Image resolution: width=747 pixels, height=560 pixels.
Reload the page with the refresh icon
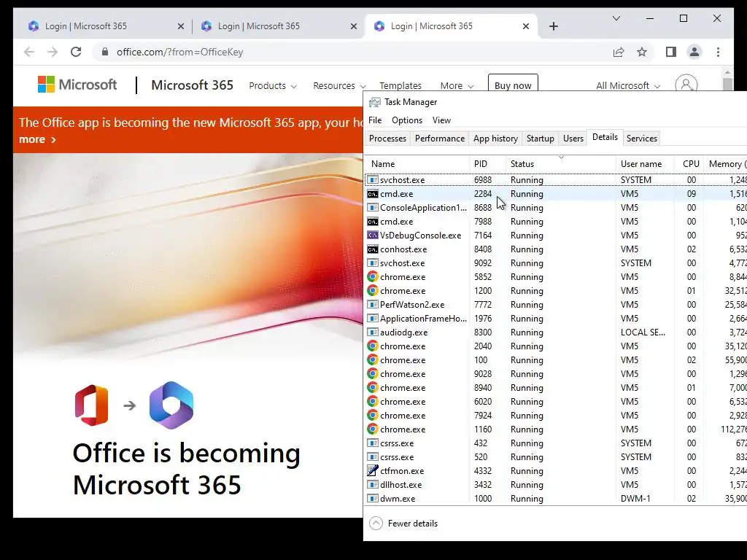click(76, 52)
